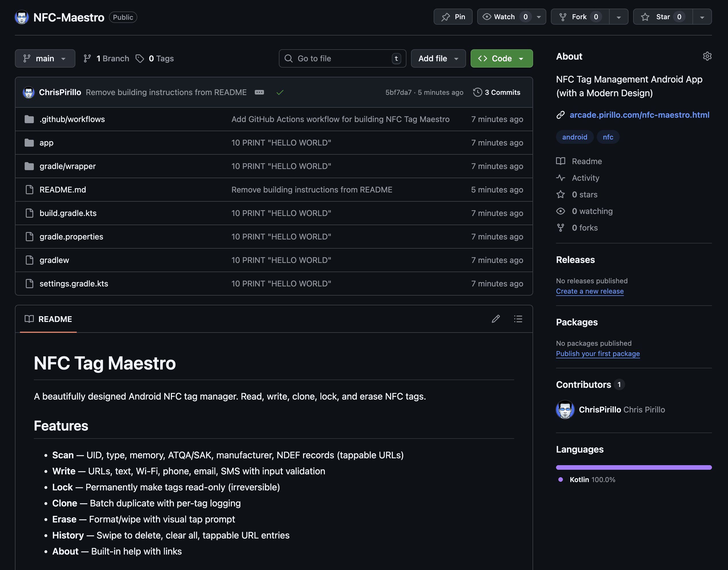Image resolution: width=728 pixels, height=570 pixels.
Task: Open the Releases heading link
Action: (575, 260)
